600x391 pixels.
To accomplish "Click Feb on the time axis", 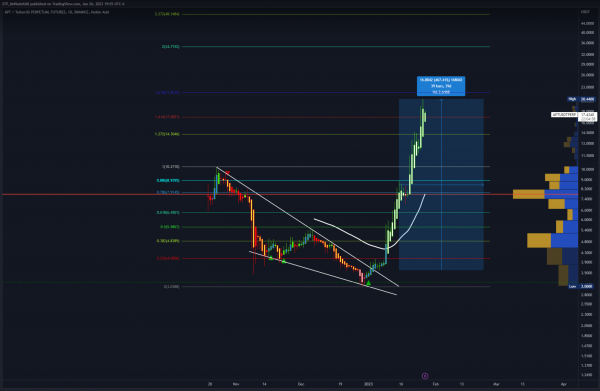I will click(435, 384).
